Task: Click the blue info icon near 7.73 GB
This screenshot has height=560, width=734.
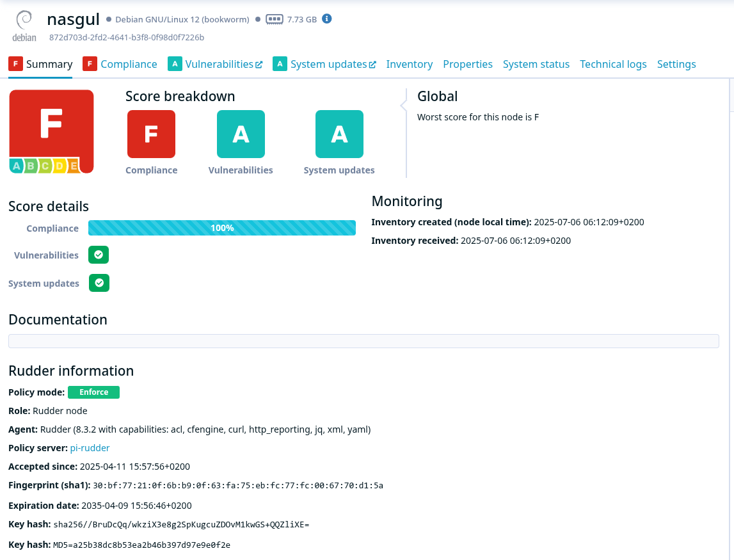Action: pos(327,19)
